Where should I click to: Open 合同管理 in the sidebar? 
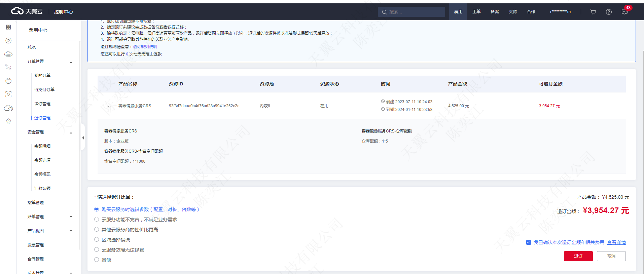click(36, 259)
